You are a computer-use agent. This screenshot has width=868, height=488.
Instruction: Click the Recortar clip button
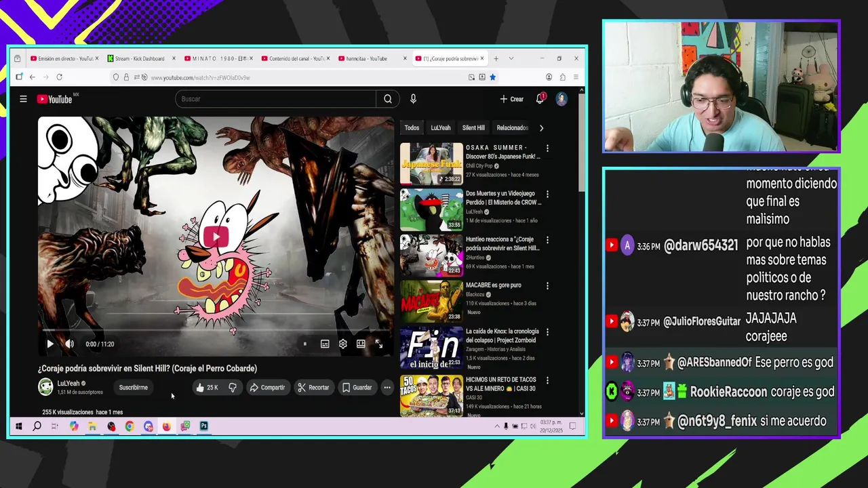pyautogui.click(x=313, y=388)
